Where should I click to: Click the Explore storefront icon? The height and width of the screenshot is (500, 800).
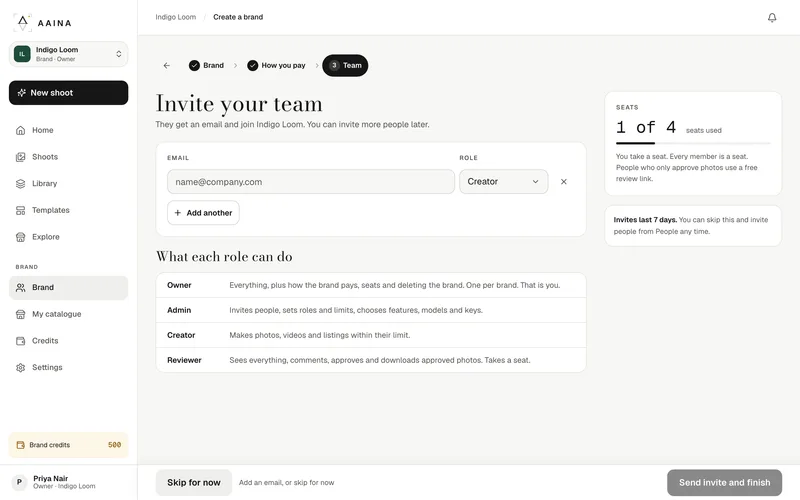click(x=20, y=237)
